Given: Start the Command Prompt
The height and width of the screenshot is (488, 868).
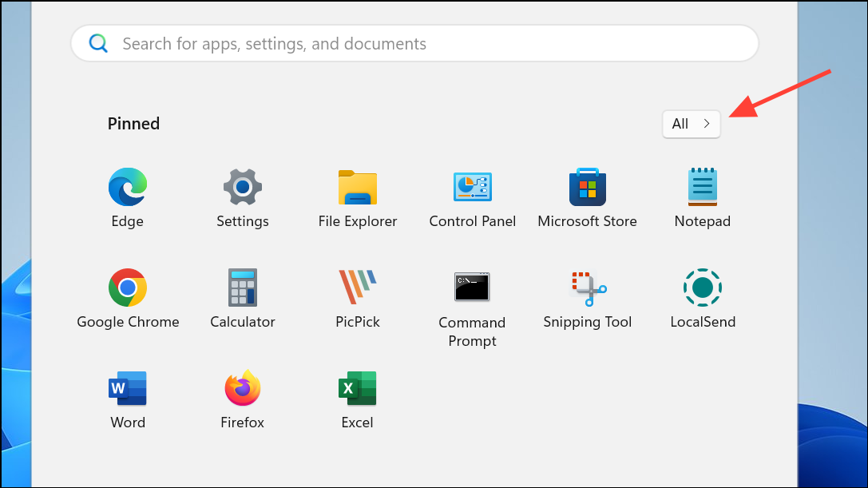Looking at the screenshot, I should point(472,288).
